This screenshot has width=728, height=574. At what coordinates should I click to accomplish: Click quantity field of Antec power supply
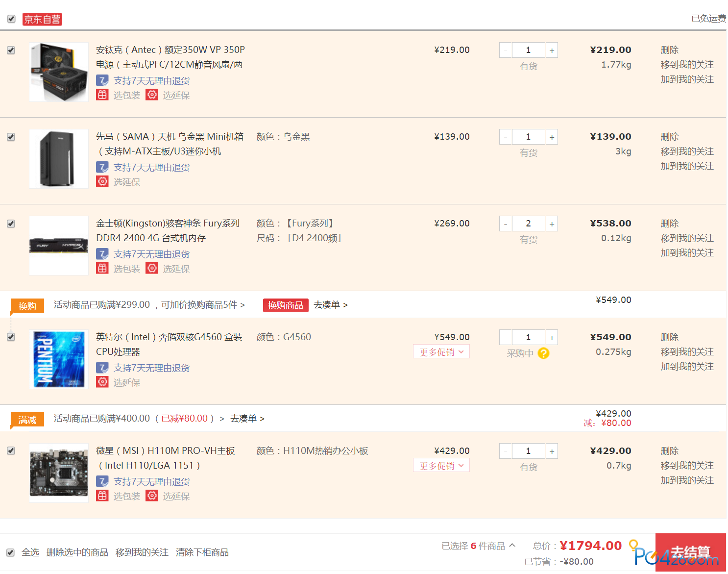529,50
